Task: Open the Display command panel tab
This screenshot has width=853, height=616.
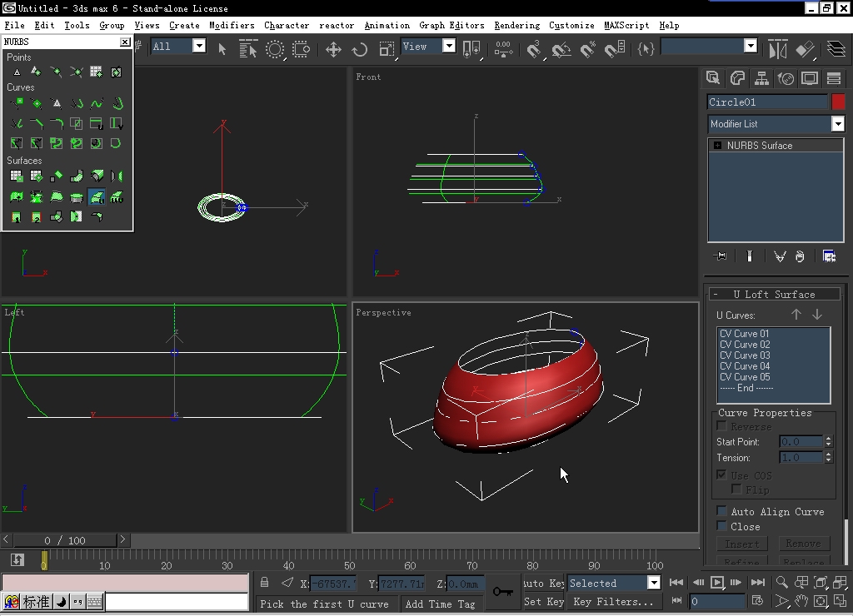Action: point(810,78)
